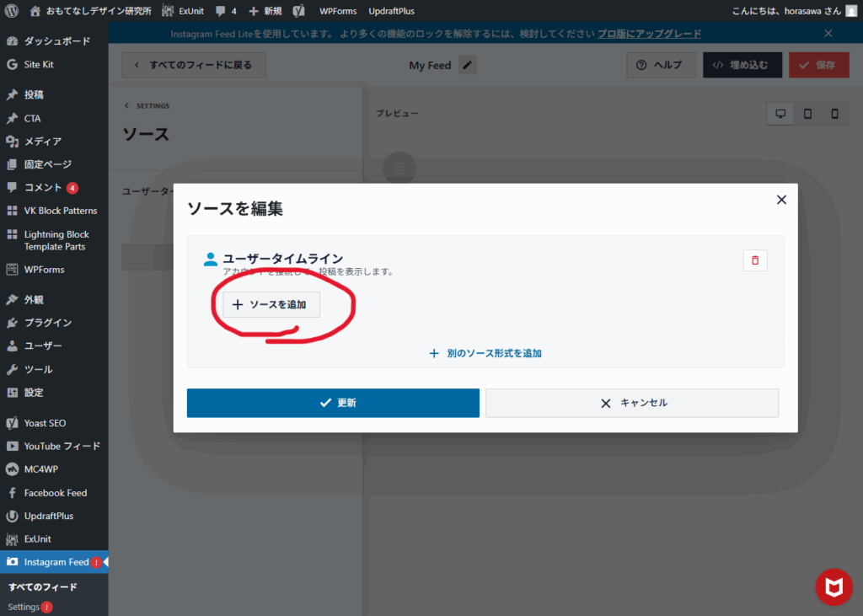863x616 pixels.
Task: Click the McAfee shield icon
Action: tap(834, 587)
